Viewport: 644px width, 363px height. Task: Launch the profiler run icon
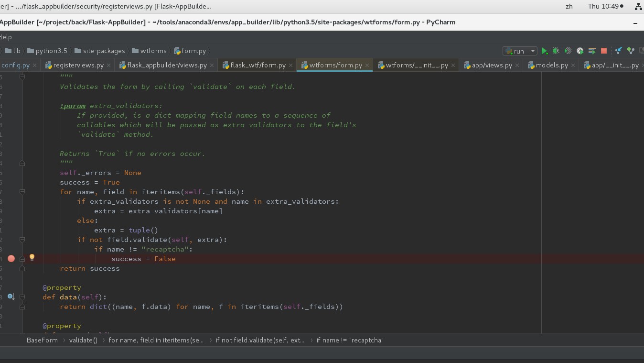tap(580, 51)
